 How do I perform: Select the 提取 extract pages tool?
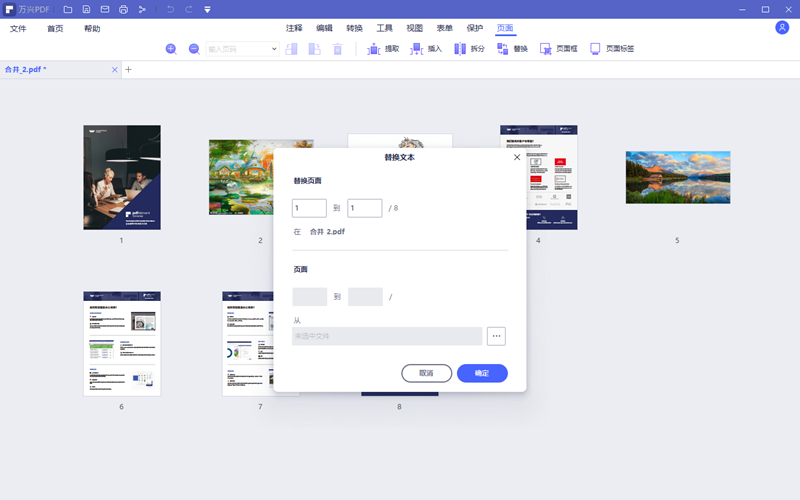tap(383, 48)
